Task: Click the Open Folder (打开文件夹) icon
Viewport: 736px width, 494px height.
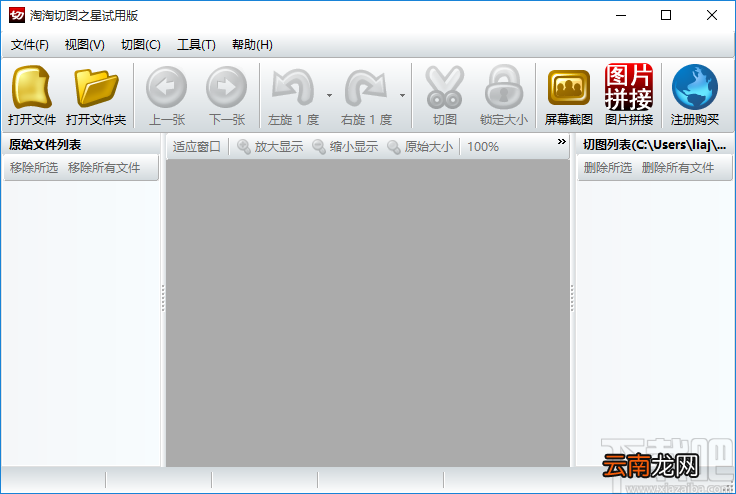Action: coord(96,95)
